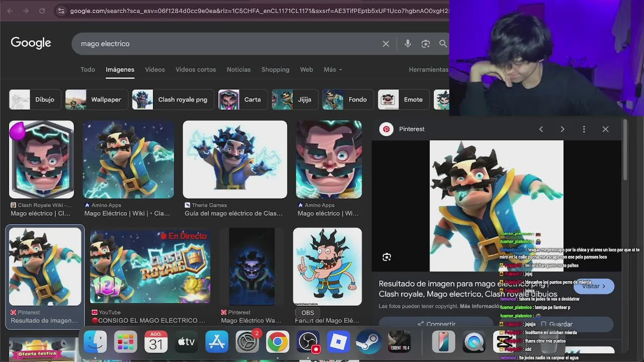Expand the Más dropdown menu

(333, 69)
